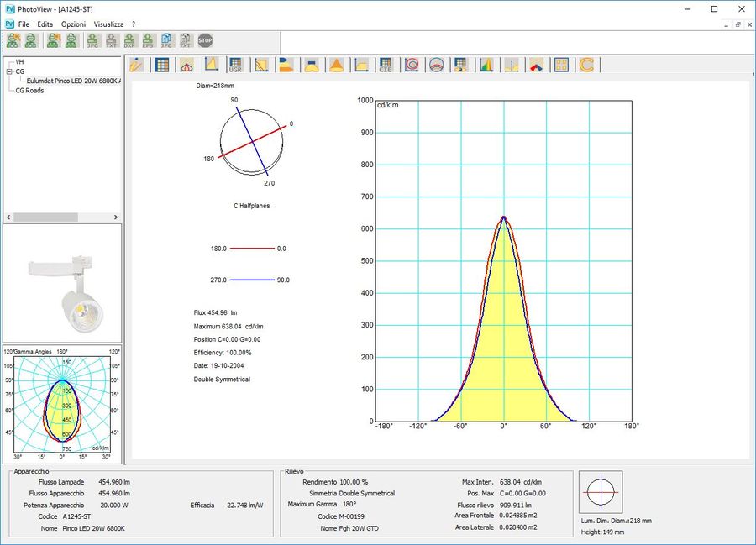Click the grey TXT export arrow icon
The image size is (756, 545).
112,40
